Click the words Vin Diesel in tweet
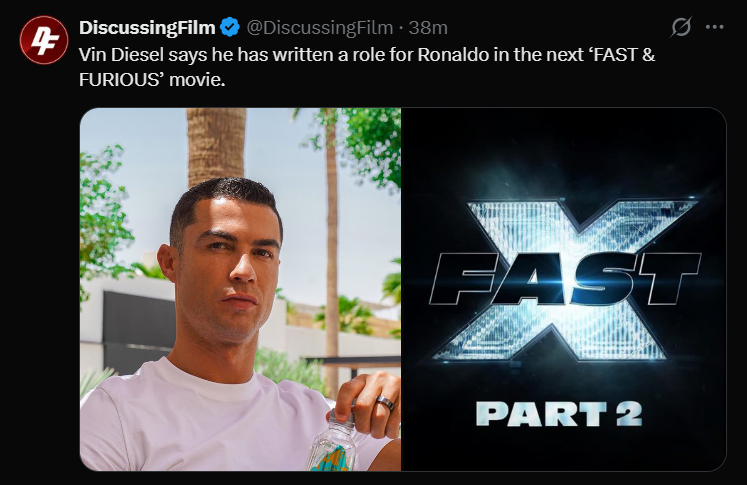The image size is (747, 485). 121,55
